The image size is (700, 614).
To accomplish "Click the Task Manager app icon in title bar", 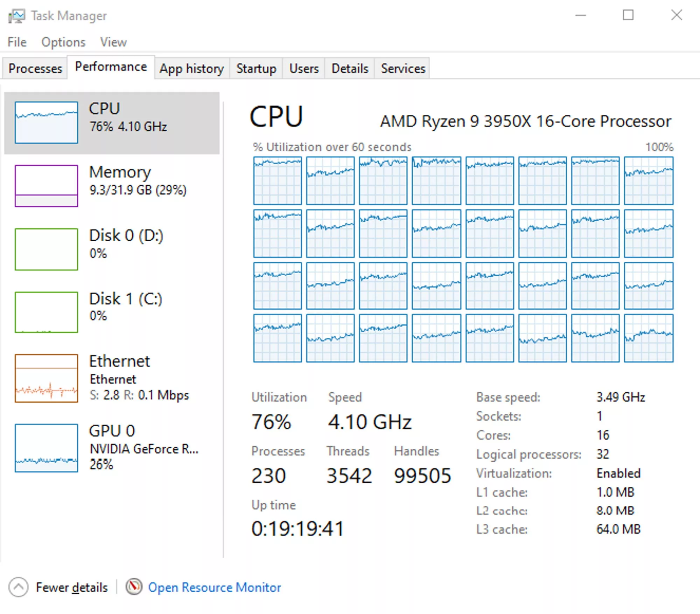I will (x=16, y=16).
